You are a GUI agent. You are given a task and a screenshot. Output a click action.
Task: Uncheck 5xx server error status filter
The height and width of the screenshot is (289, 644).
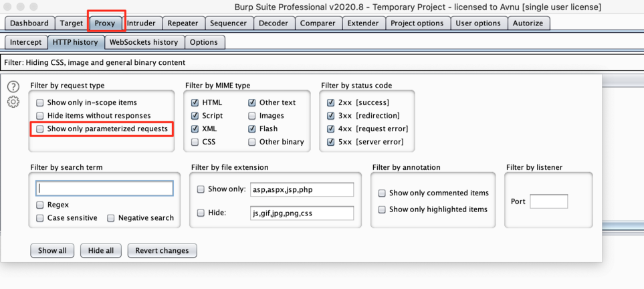coord(330,142)
